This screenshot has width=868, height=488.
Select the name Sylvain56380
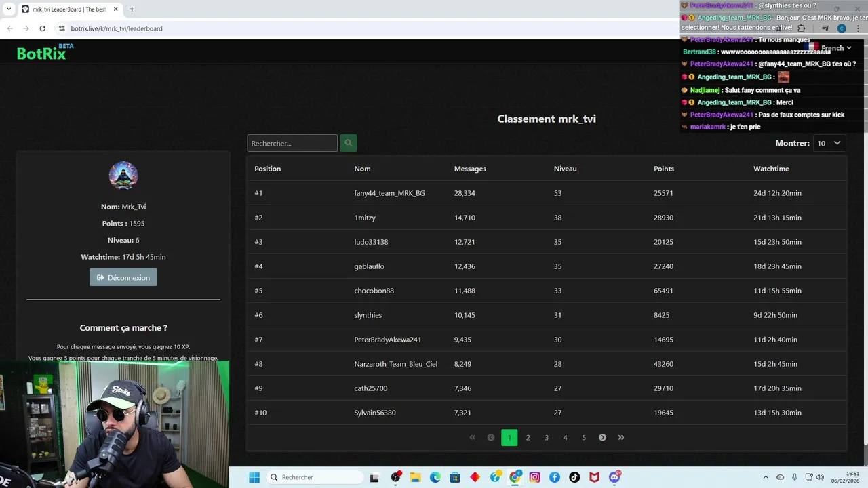(375, 413)
